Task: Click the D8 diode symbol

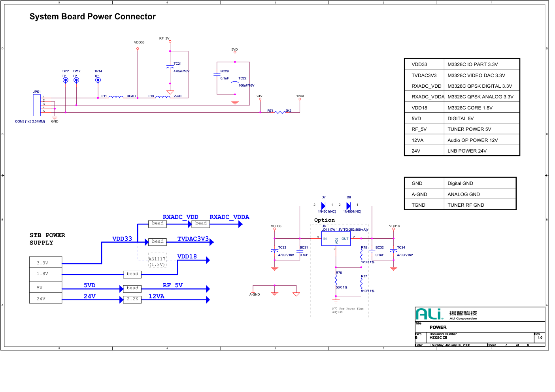Action: 348,206
